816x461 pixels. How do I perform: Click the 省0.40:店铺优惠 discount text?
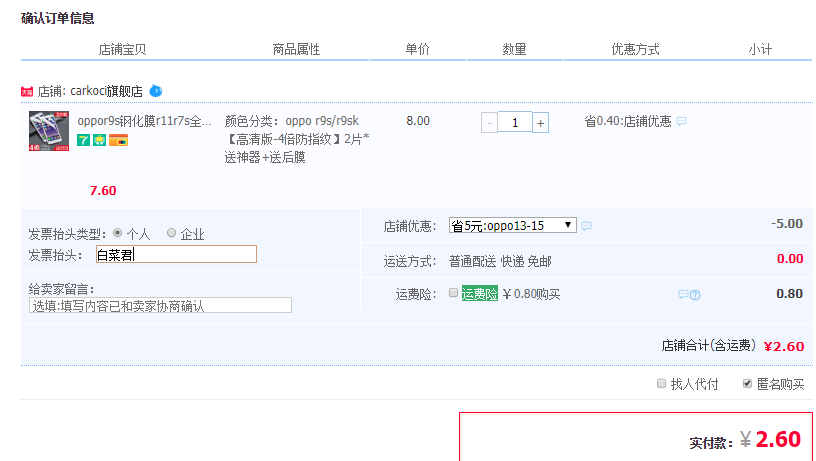coord(628,121)
